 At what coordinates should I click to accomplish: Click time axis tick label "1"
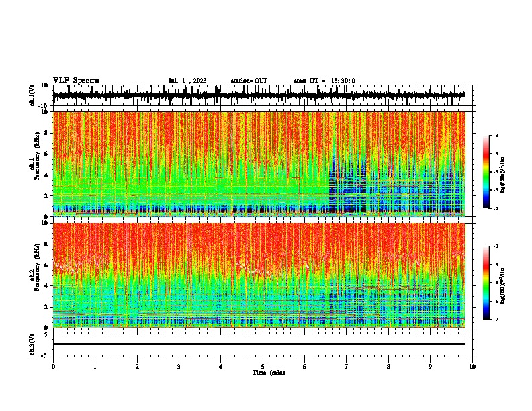point(95,367)
